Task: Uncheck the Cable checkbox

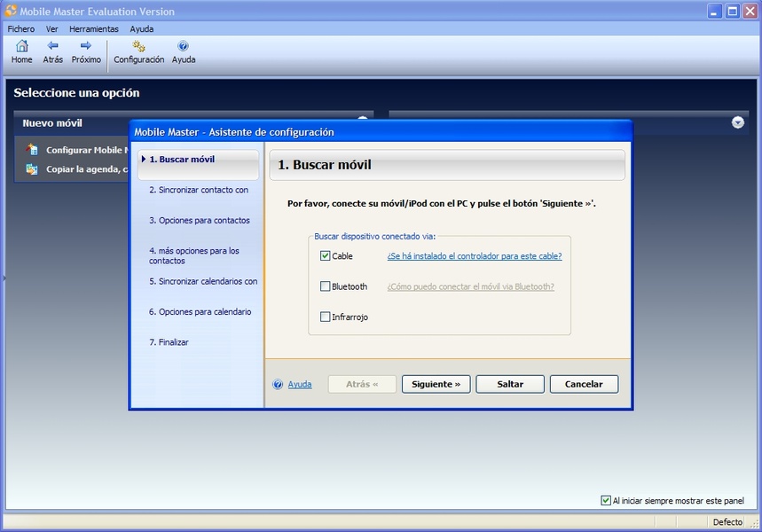Action: (326, 256)
